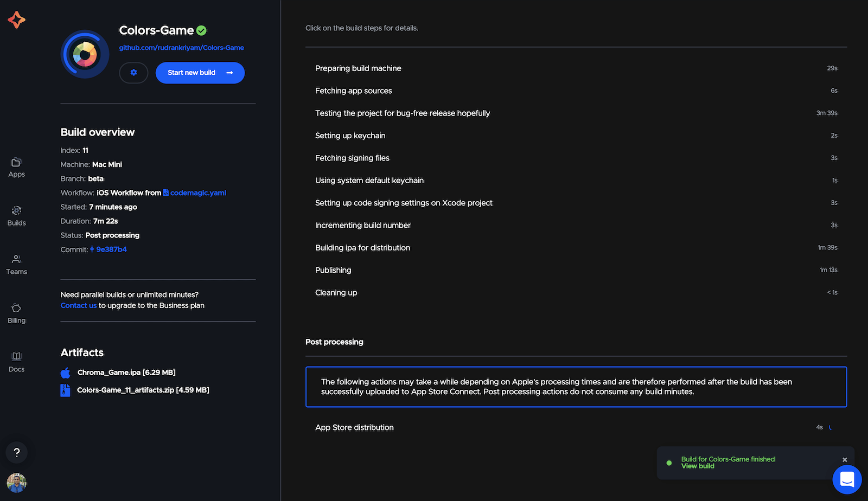Click Start new build button

[200, 73]
